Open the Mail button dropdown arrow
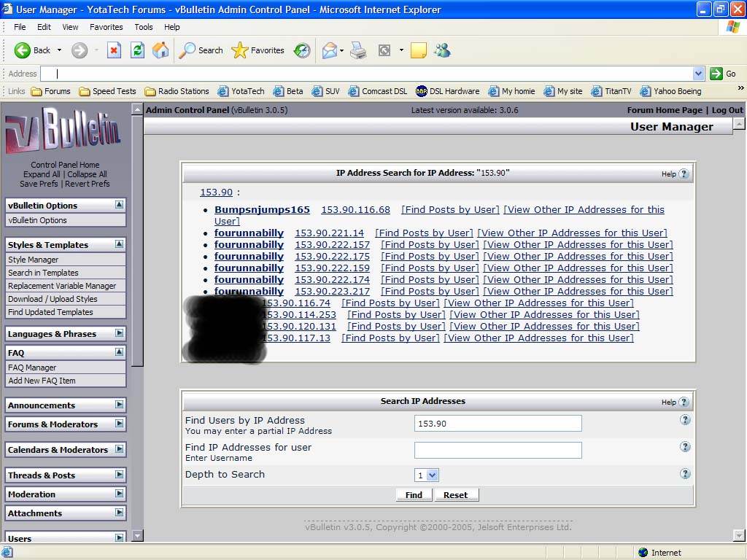This screenshot has height=560, width=747. [341, 50]
